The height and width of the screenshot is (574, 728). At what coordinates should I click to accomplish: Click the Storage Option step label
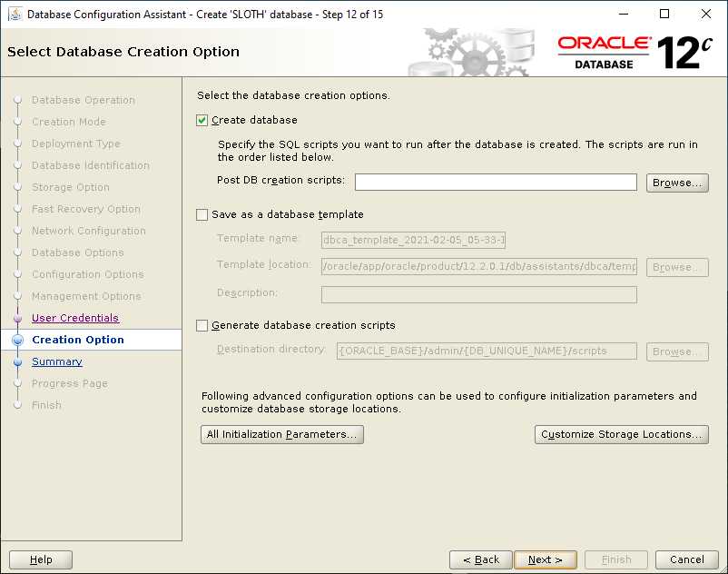click(71, 188)
